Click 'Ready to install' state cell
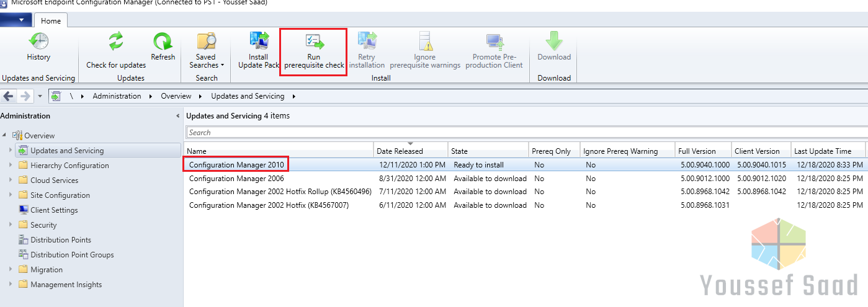The width and height of the screenshot is (868, 307). tap(478, 165)
